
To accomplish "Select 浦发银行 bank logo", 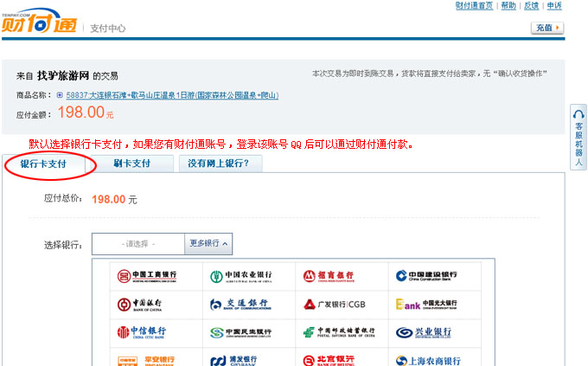I will [233, 361].
